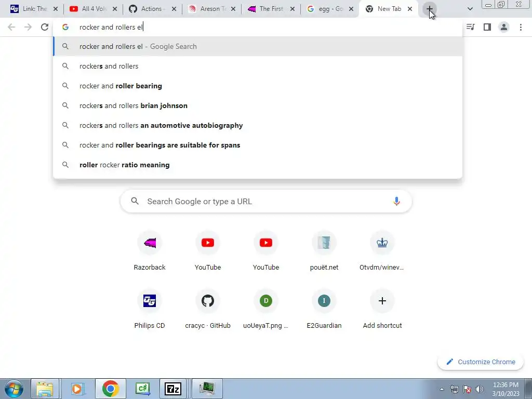Open the Windows Start orb

(x=14, y=389)
